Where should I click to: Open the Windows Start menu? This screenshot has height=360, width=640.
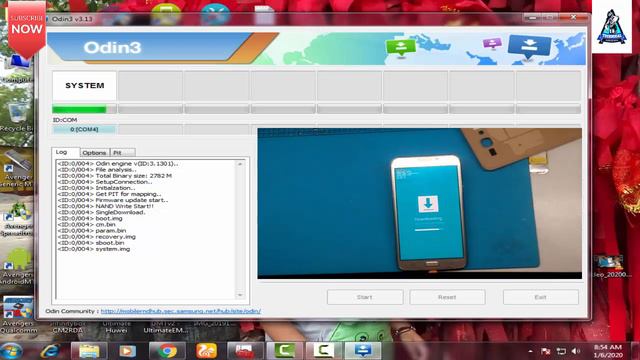[11, 351]
